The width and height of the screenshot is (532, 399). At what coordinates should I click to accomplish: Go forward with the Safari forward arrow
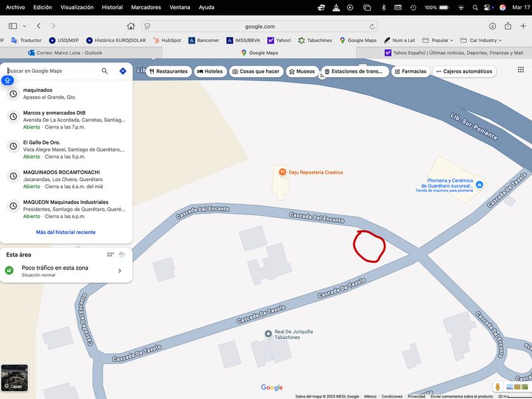pos(53,26)
